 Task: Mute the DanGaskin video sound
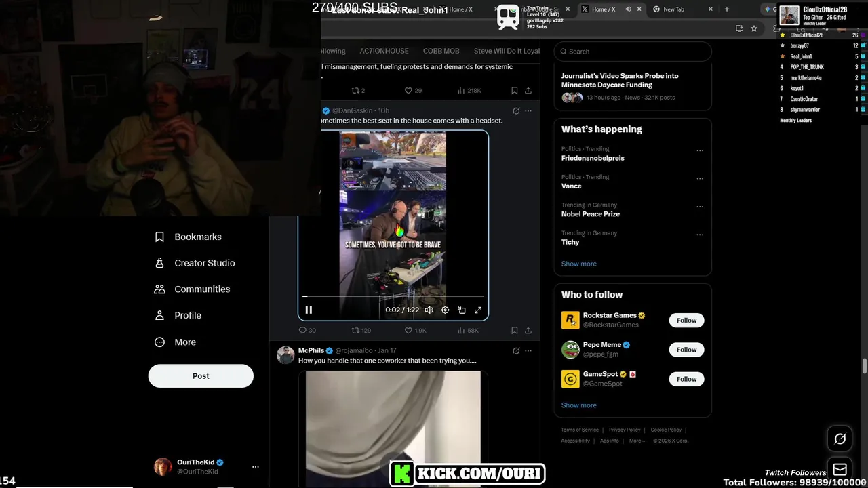click(429, 310)
